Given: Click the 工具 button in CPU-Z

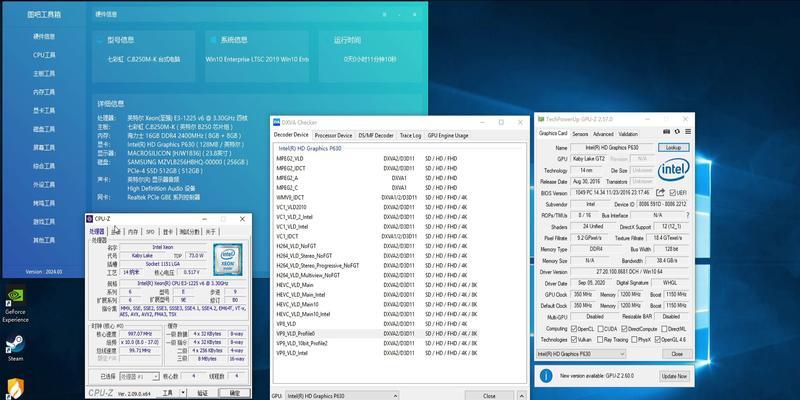Looking at the screenshot, I should tap(168, 393).
